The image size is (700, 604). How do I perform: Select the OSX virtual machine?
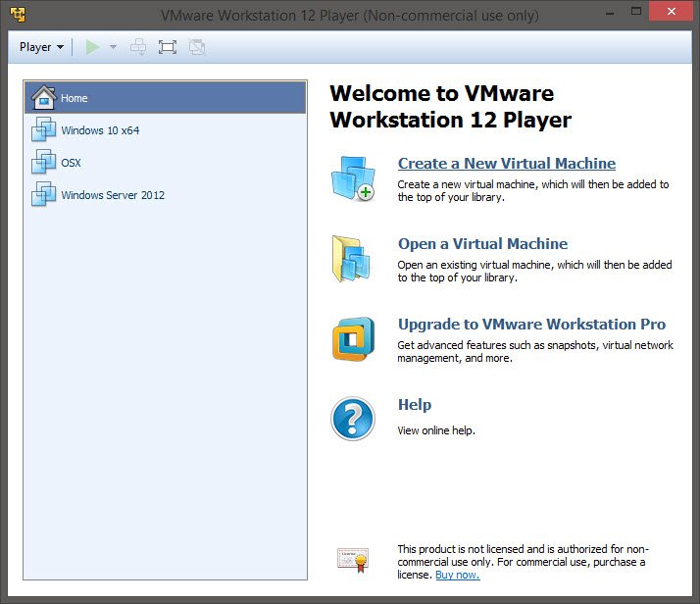pos(165,163)
